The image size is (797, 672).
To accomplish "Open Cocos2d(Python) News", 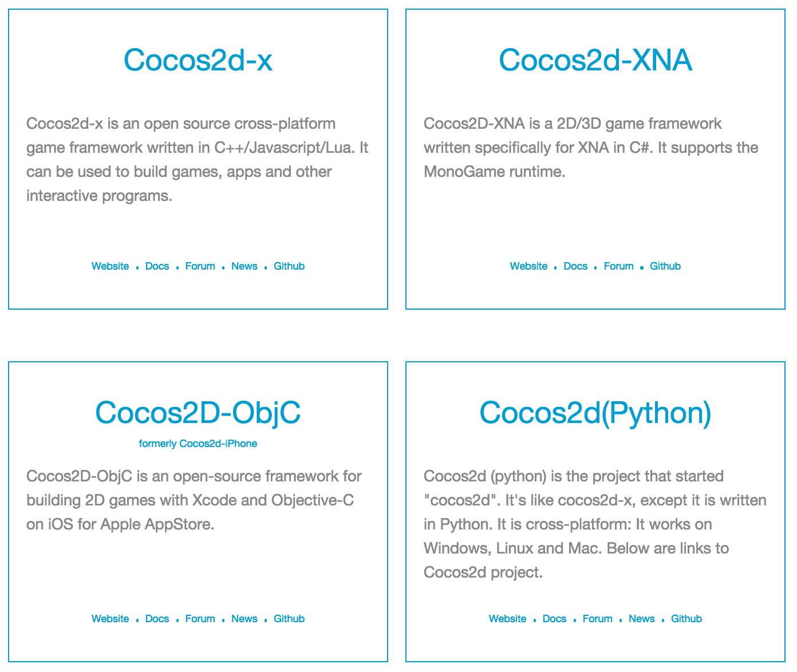I will (642, 619).
